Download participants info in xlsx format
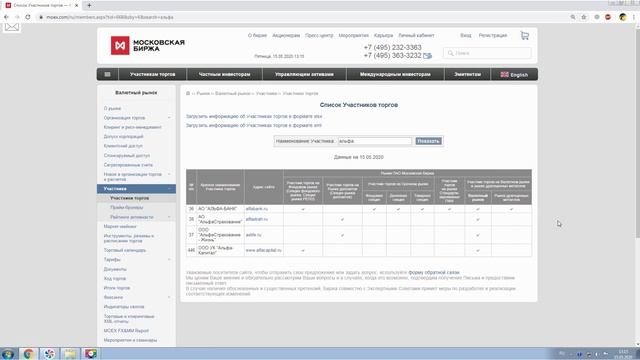This screenshot has height=360, width=640. click(254, 116)
